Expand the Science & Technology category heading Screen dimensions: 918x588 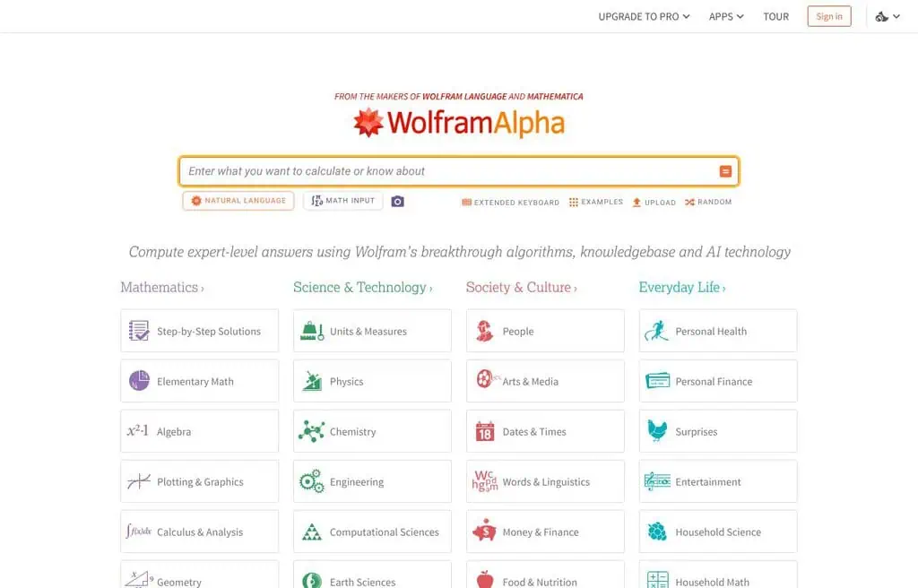[x=362, y=288]
